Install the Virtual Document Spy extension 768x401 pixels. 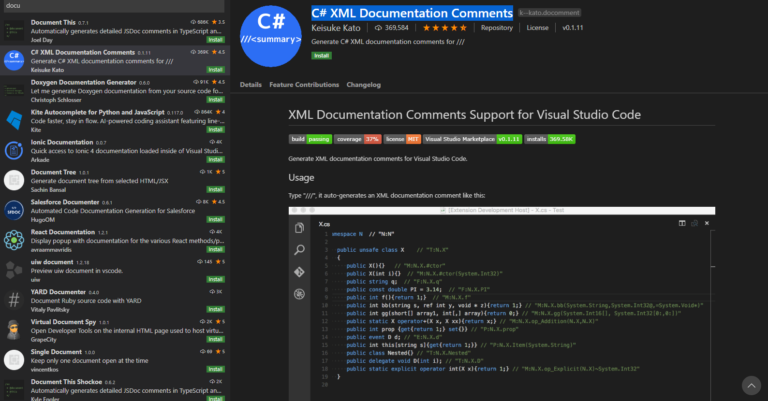[x=215, y=339]
